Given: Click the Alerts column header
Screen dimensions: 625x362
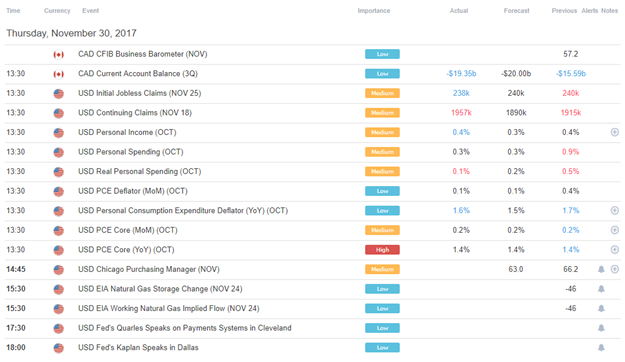Looking at the screenshot, I should pos(590,11).
